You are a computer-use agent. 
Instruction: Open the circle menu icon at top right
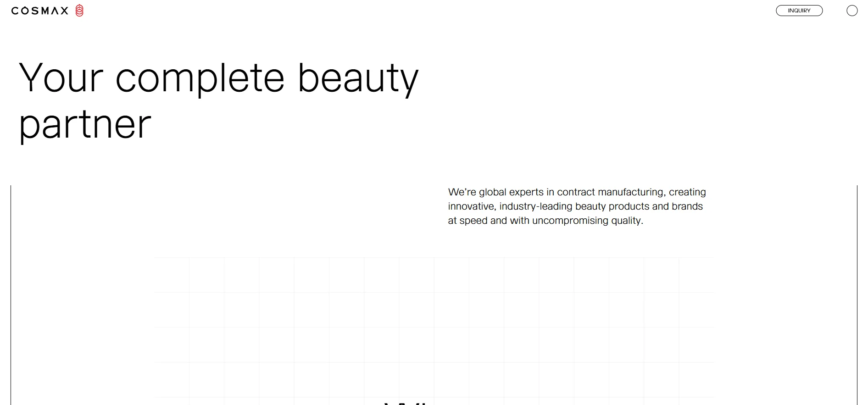[852, 11]
